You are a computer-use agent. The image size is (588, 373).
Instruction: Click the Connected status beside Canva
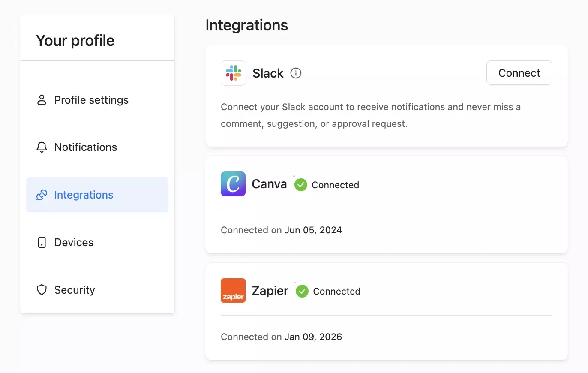335,185
